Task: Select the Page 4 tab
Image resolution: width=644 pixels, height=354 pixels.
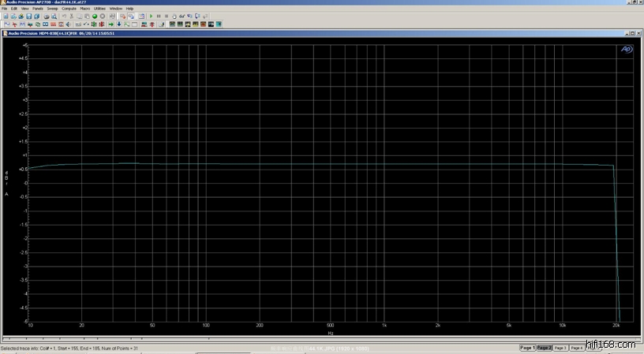Action: point(577,348)
